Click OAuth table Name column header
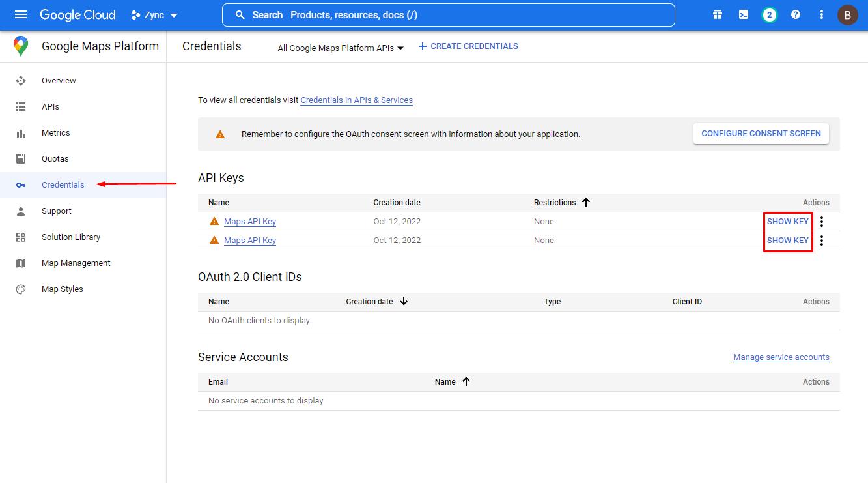This screenshot has width=868, height=483. tap(219, 302)
